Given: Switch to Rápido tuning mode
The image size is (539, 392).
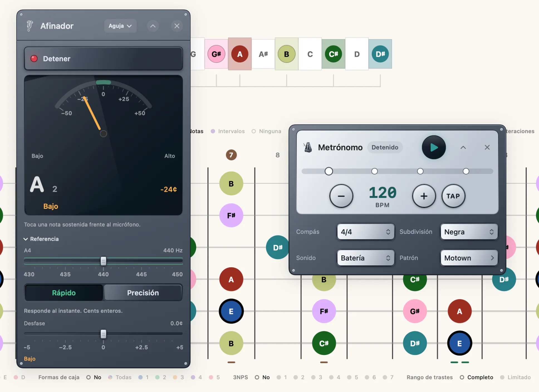Looking at the screenshot, I should point(64,293).
